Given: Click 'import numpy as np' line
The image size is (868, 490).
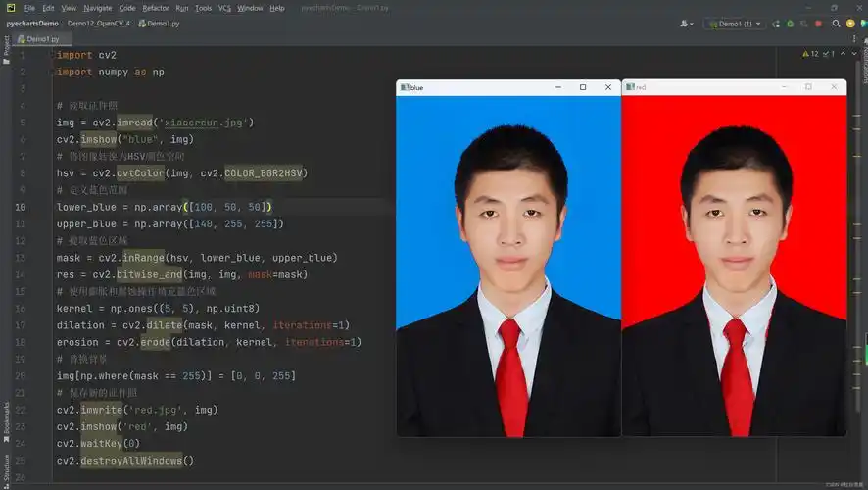Looking at the screenshot, I should click(x=110, y=72).
